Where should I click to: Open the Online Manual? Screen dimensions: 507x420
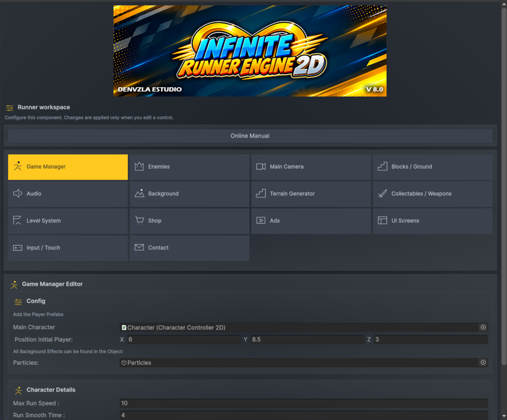coord(250,136)
